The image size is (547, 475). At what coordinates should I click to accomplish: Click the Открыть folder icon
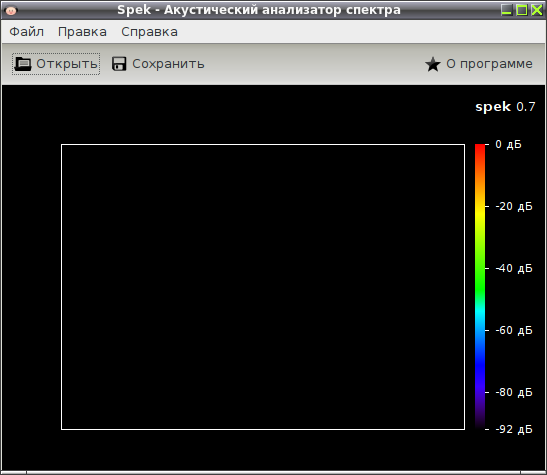23,64
